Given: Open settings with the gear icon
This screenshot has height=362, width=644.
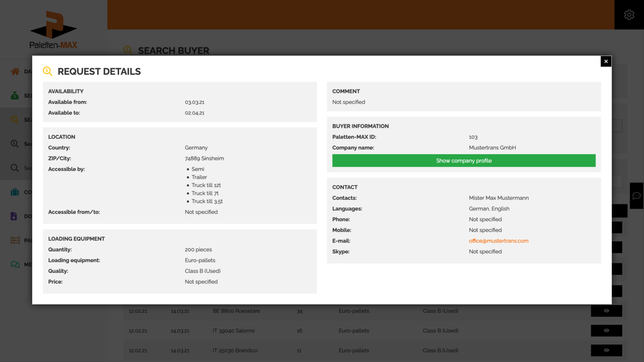Looking at the screenshot, I should click(629, 15).
